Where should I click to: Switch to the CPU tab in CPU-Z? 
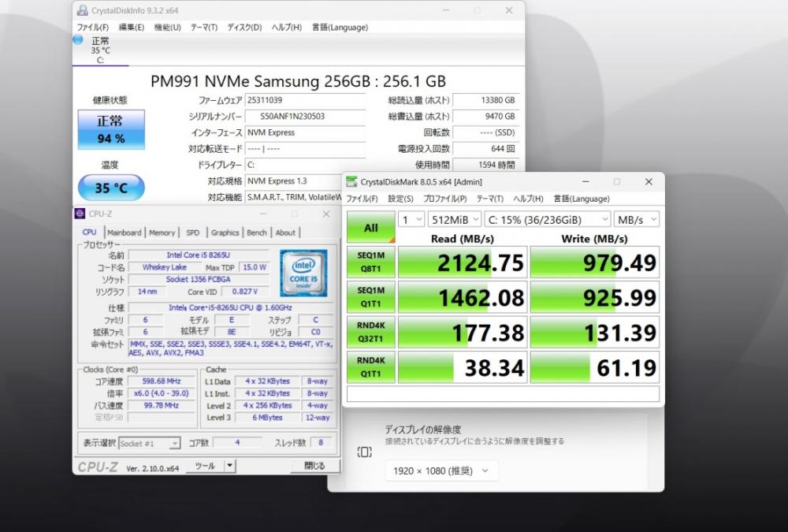90,233
